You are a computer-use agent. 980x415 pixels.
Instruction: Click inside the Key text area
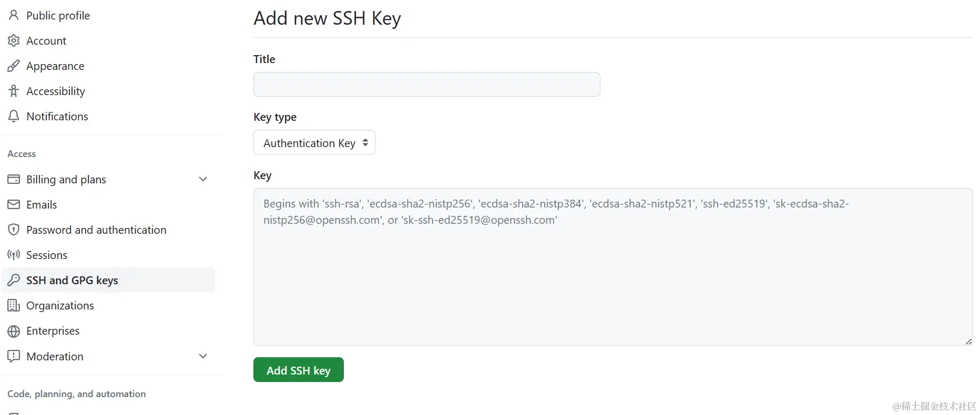coord(612,278)
